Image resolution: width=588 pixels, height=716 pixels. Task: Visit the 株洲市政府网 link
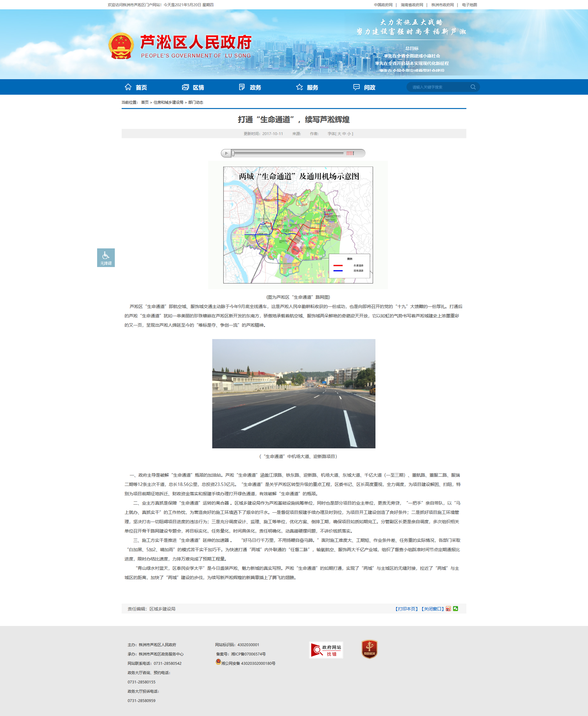pos(442,5)
